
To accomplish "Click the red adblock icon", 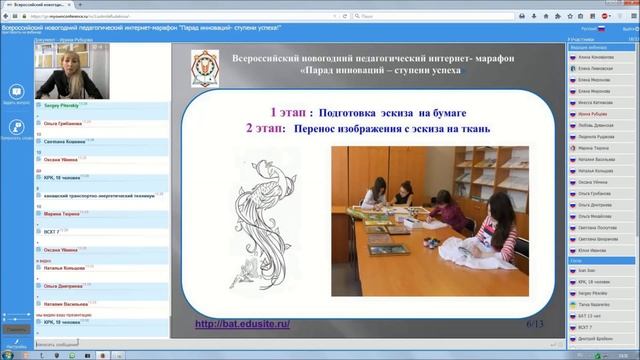I will (x=604, y=16).
